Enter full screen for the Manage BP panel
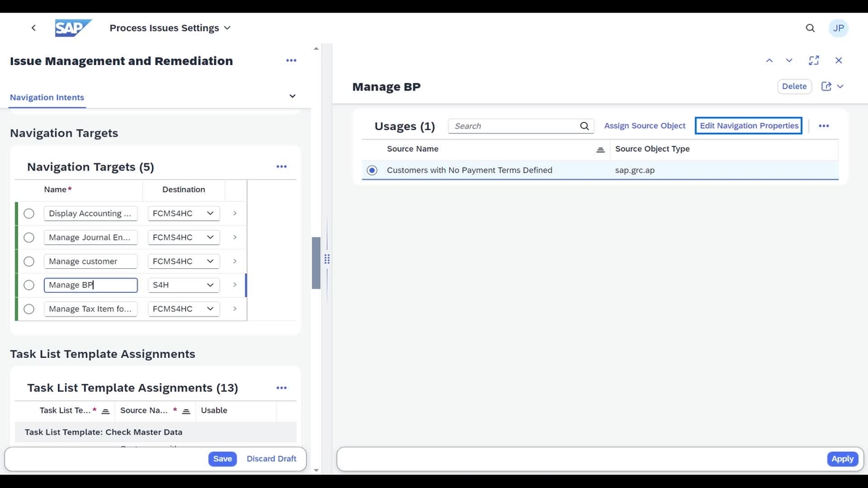Viewport: 868px width, 488px height. coord(813,61)
